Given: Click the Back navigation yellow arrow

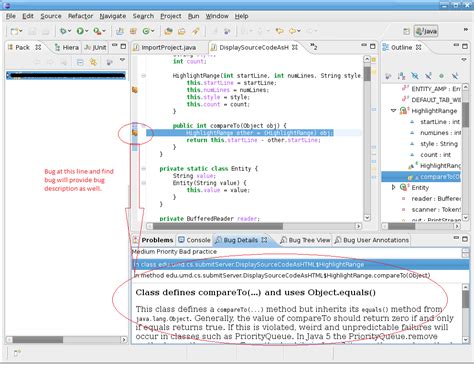Looking at the screenshot, I should click(292, 31).
